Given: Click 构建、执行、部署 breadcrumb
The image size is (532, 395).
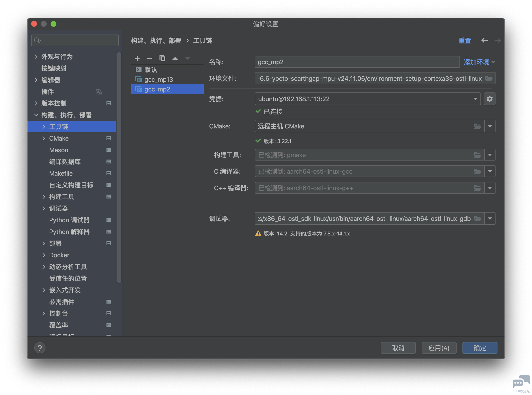Looking at the screenshot, I should point(156,41).
